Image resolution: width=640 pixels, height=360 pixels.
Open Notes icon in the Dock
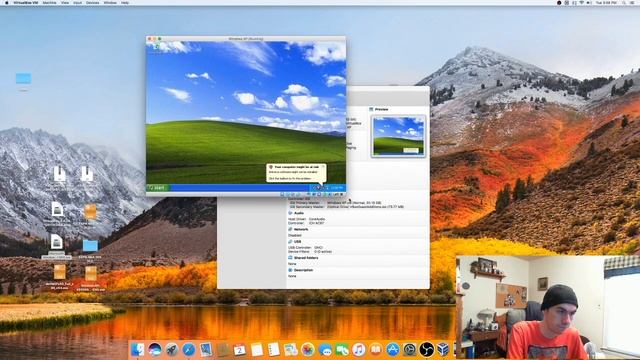pos(257,349)
